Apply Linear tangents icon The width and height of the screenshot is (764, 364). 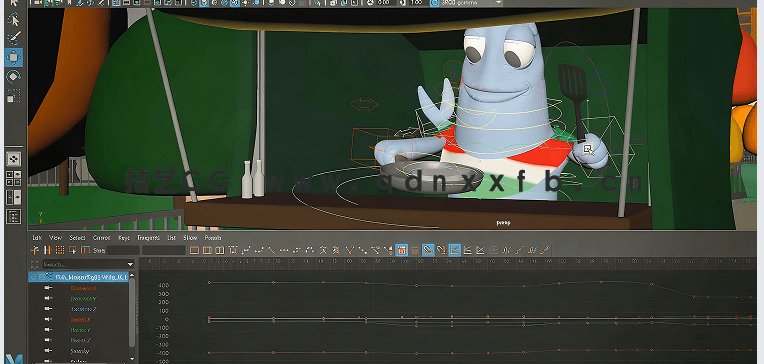click(x=272, y=250)
